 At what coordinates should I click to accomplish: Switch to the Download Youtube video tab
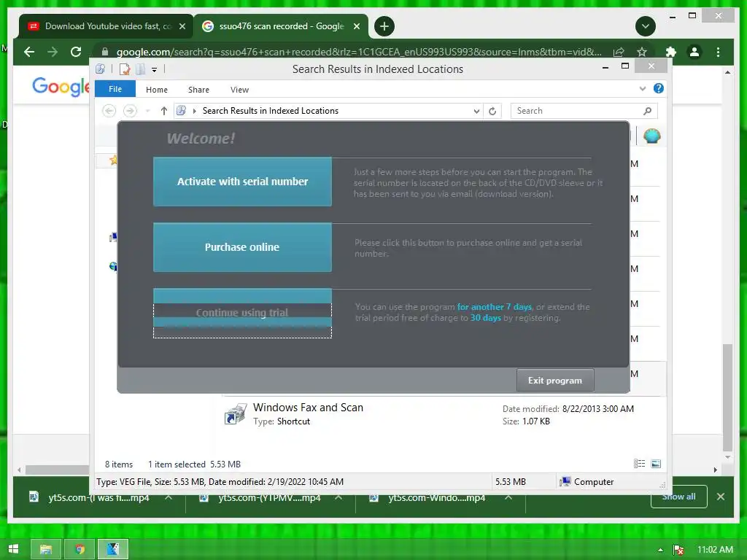[x=106, y=26]
